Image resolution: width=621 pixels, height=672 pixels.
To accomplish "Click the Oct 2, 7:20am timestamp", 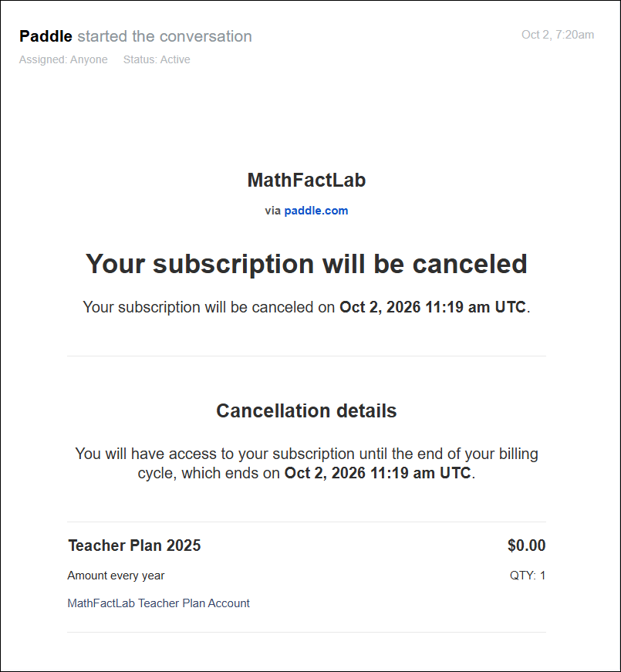I will (558, 35).
